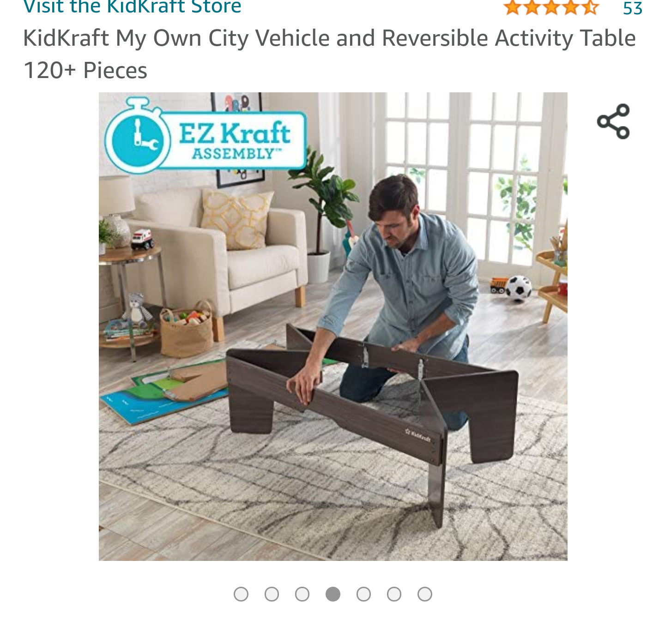Select the seventh image carousel dot
The height and width of the screenshot is (644, 665).
[425, 594]
